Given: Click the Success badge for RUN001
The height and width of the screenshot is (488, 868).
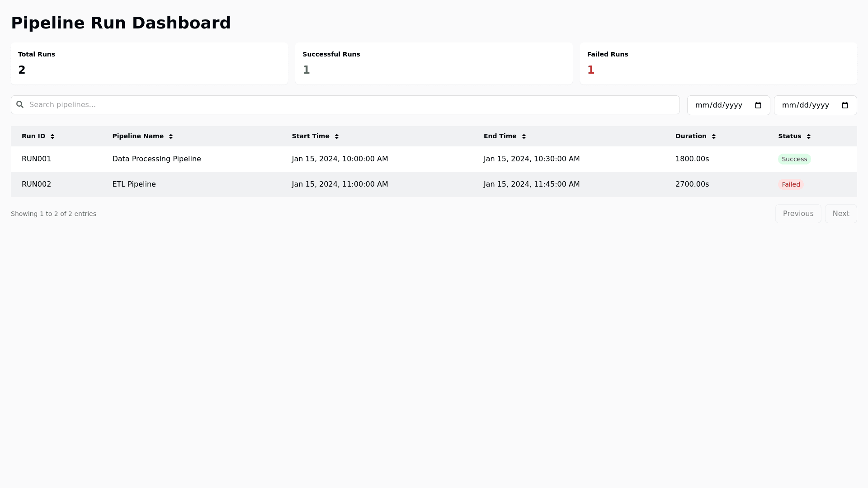Looking at the screenshot, I should 794,159.
